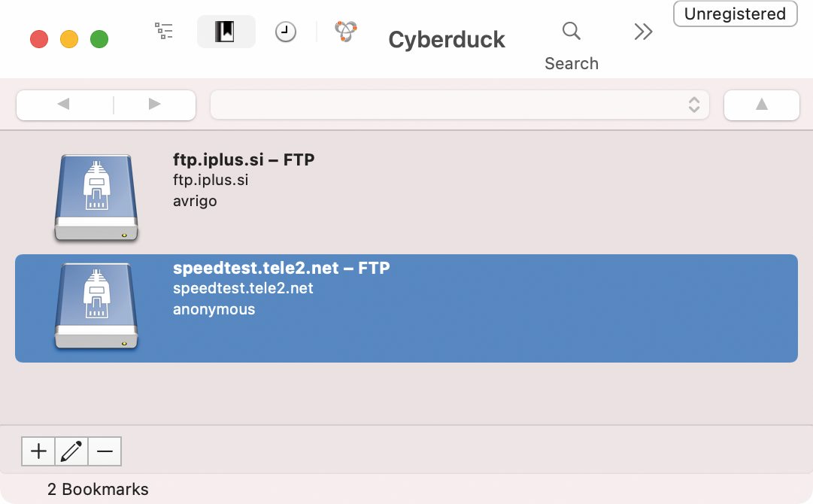This screenshot has width=813, height=504.
Task: Click the green zoom window button
Action: [99, 39]
